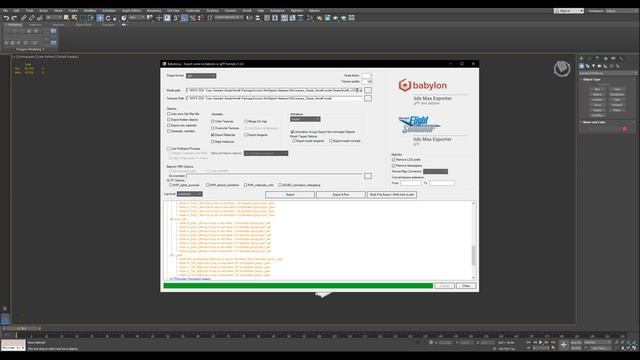Open the Bake animation options dropdown
Viewport: 640px width, 360px height.
pos(266,153)
